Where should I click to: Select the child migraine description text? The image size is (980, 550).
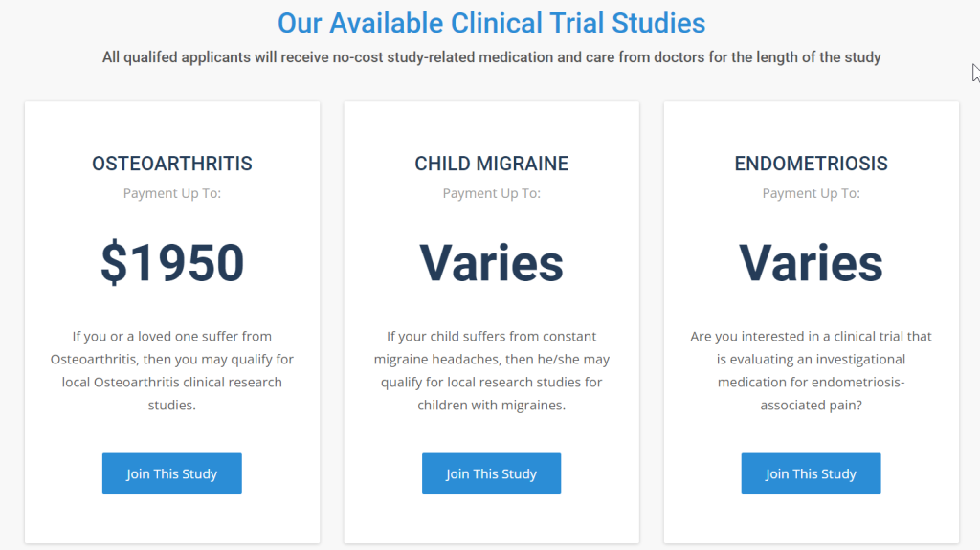491,370
